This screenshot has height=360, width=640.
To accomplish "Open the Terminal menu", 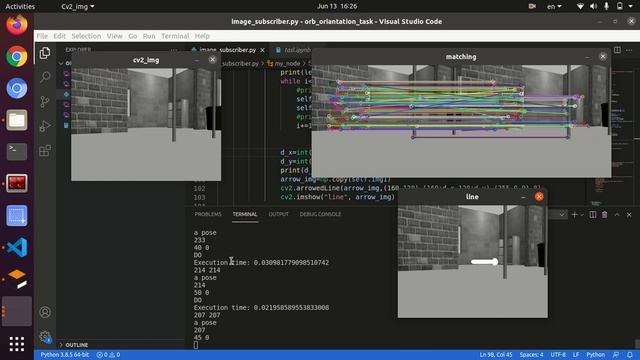I will [x=175, y=36].
